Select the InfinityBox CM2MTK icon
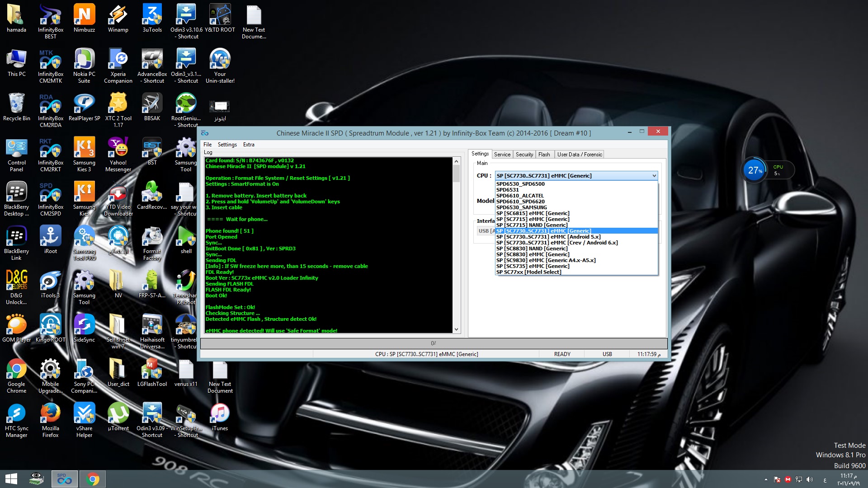Screen dimensions: 868x488 tap(51, 66)
